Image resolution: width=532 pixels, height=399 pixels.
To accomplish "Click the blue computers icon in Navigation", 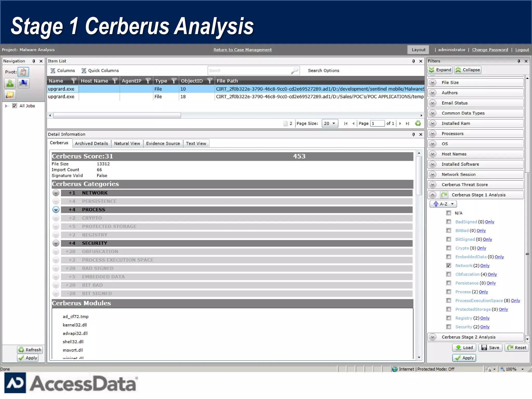I will [24, 83].
